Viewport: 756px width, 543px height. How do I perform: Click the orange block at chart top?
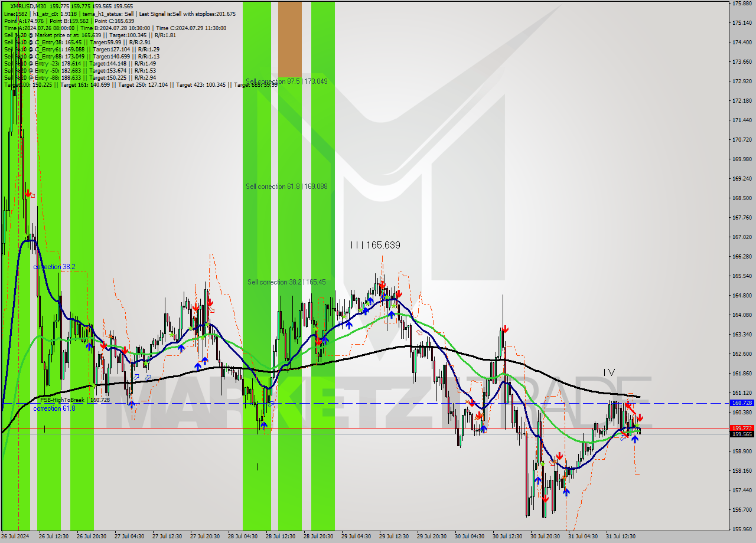(289, 39)
